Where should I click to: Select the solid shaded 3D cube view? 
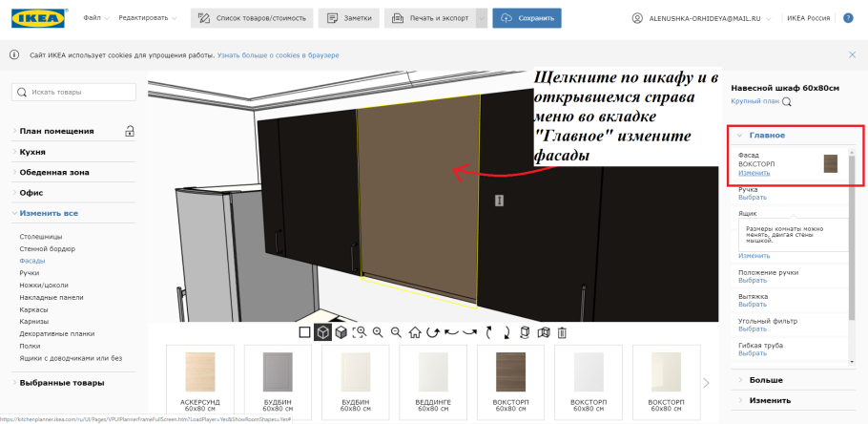(341, 332)
